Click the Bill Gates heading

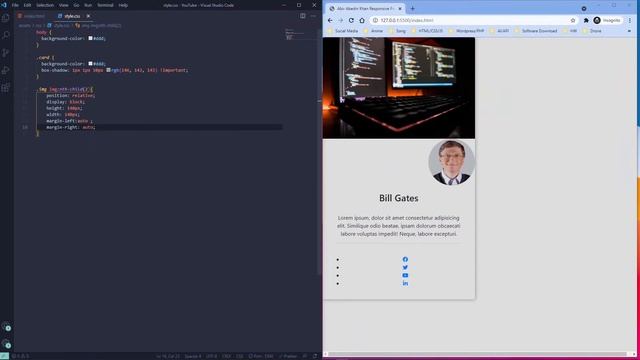[x=399, y=198]
